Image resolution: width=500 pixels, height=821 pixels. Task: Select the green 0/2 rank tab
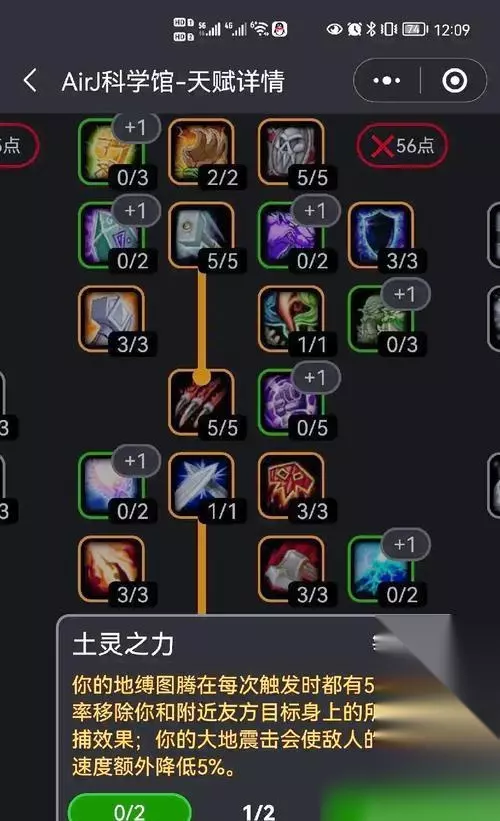click(129, 811)
